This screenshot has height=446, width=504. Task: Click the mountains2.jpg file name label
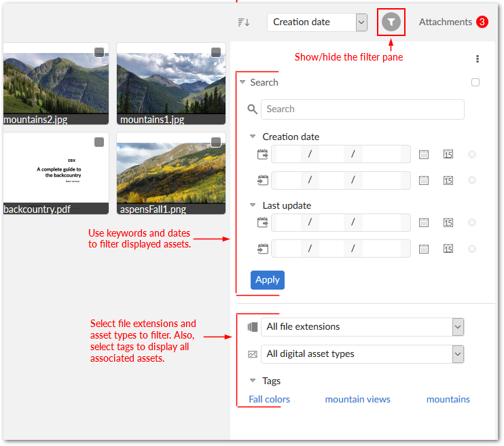[35, 120]
